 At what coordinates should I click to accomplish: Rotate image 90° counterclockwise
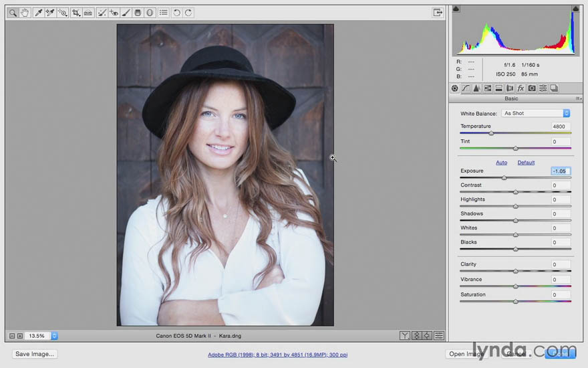176,13
